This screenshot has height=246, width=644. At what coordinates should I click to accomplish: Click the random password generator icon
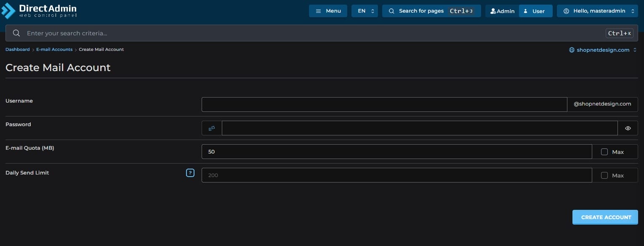click(212, 128)
